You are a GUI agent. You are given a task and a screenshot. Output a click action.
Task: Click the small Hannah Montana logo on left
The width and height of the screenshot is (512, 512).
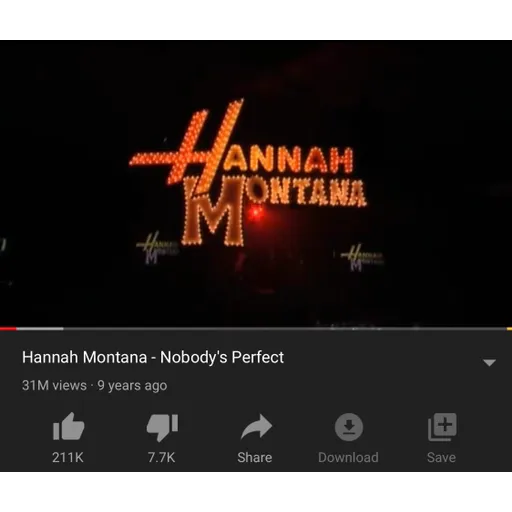[157, 247]
